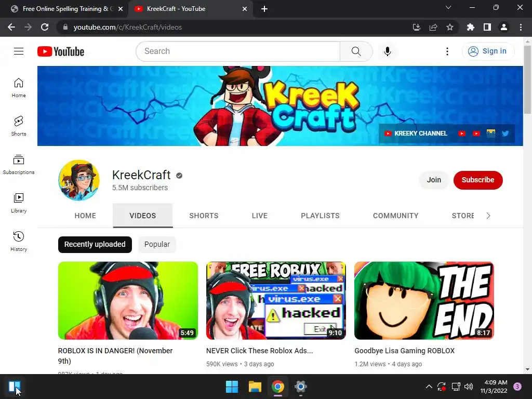Reload the page

click(x=45, y=27)
